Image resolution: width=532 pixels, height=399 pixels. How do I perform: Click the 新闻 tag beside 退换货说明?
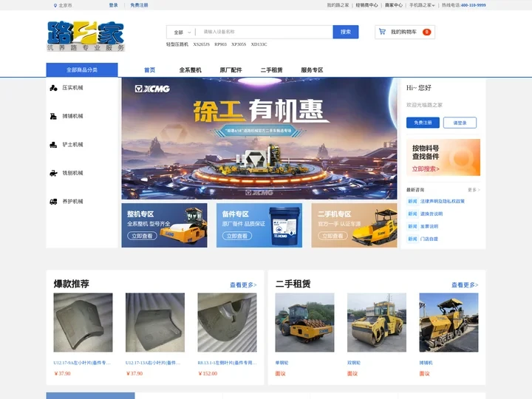pos(412,214)
